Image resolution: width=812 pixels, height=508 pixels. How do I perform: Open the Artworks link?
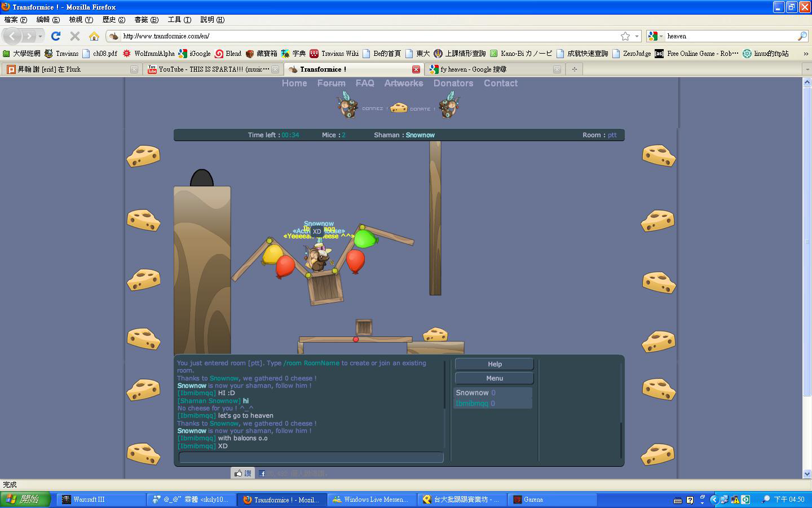point(404,83)
